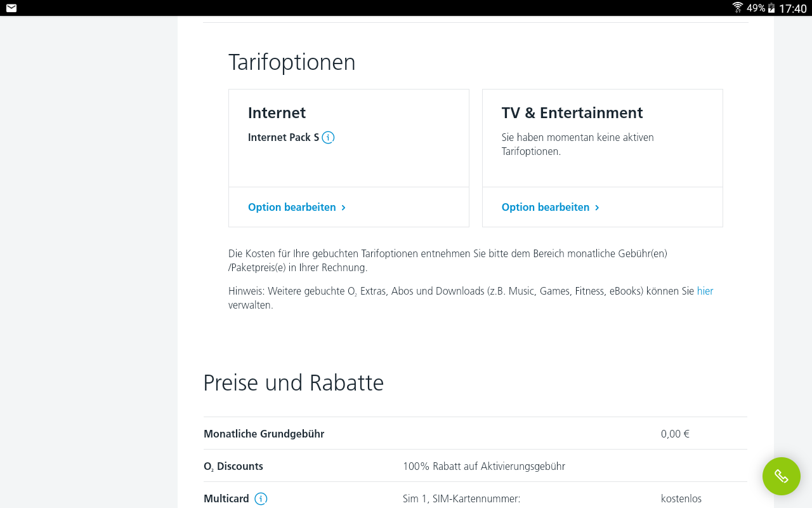Open info icon next to Internet Pack S
This screenshot has width=812, height=508.
point(328,137)
